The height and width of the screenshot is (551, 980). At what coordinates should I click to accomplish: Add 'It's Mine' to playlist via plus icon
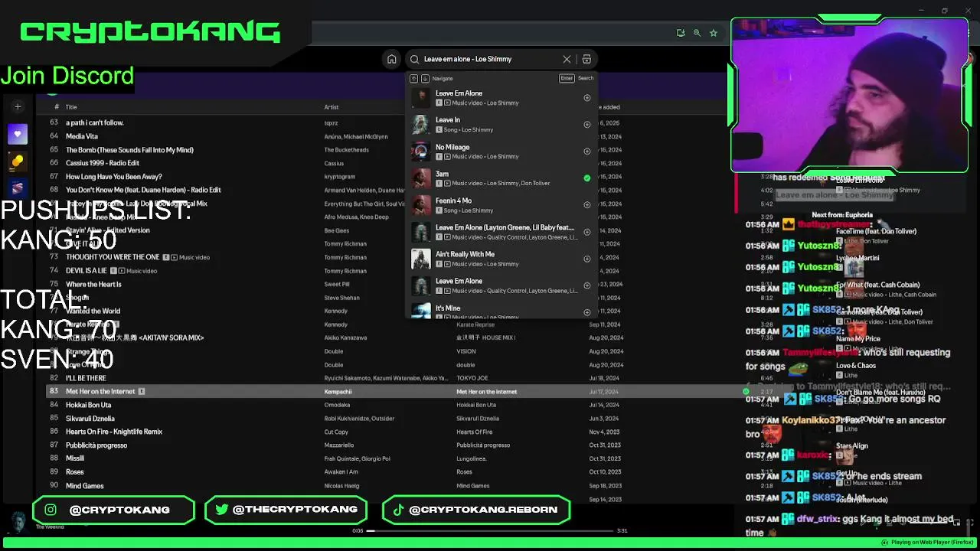pos(587,312)
